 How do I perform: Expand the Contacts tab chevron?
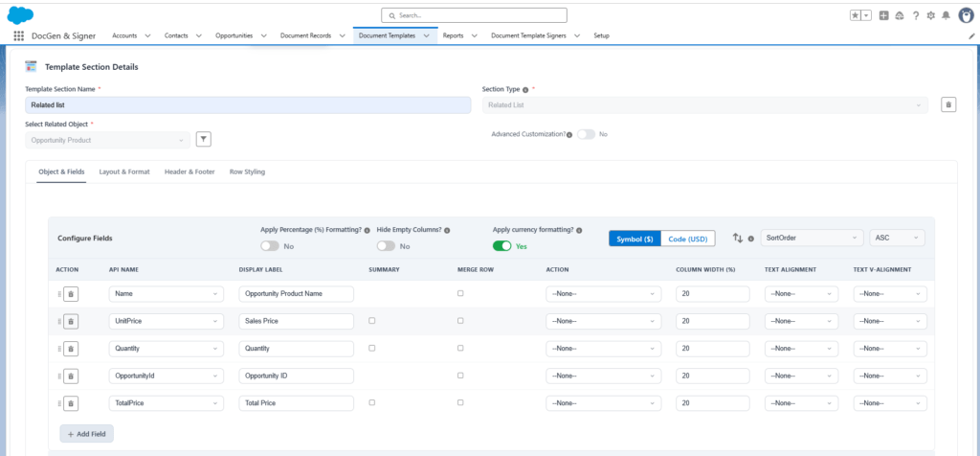pyautogui.click(x=199, y=35)
